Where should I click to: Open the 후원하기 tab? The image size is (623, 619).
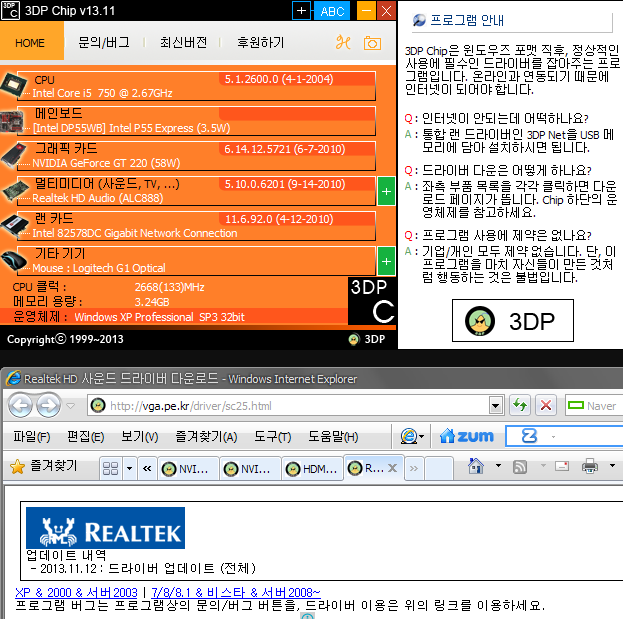tap(261, 42)
